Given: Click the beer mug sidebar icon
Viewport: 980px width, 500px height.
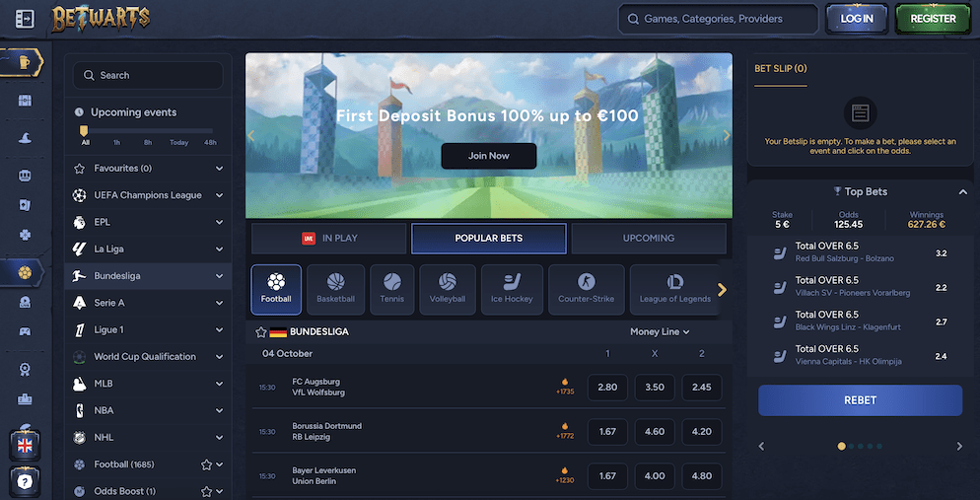Looking at the screenshot, I should click(x=24, y=63).
